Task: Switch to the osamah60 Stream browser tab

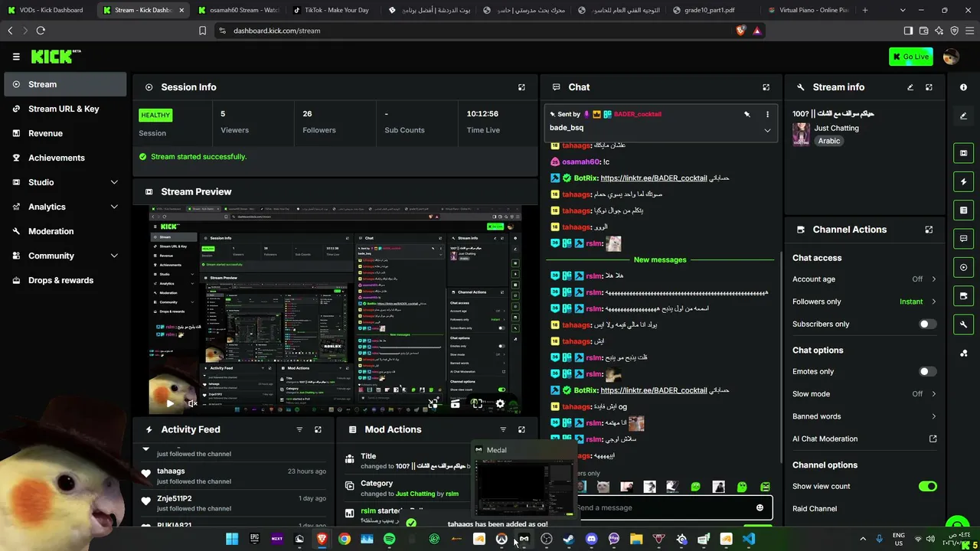Action: pyautogui.click(x=239, y=10)
